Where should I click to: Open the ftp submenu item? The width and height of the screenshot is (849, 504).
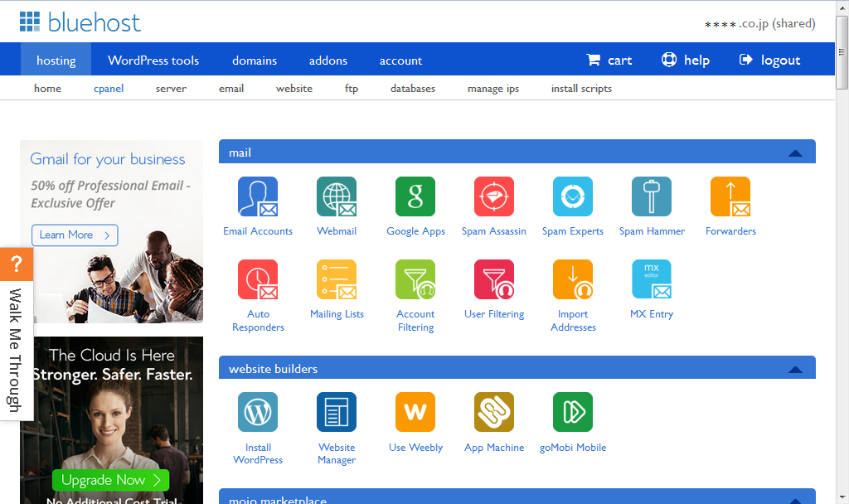coord(352,88)
